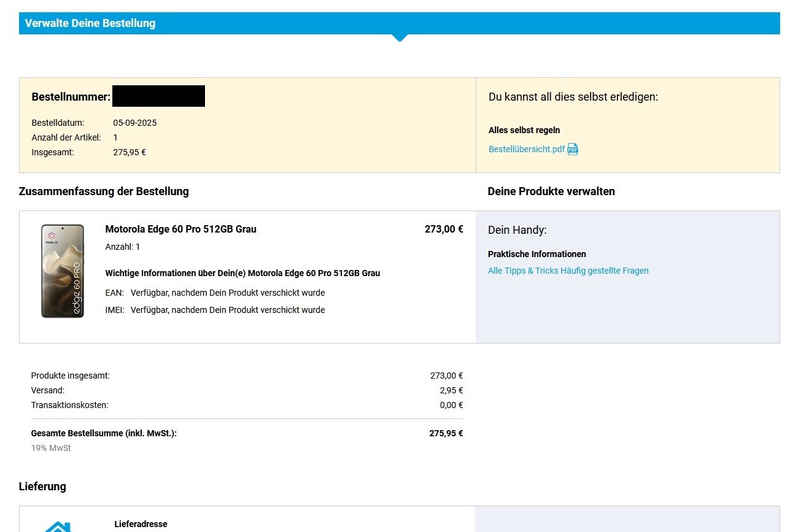Image resolution: width=801 pixels, height=532 pixels.
Task: Click the Deine Produkte verwalten heading
Action: [551, 191]
